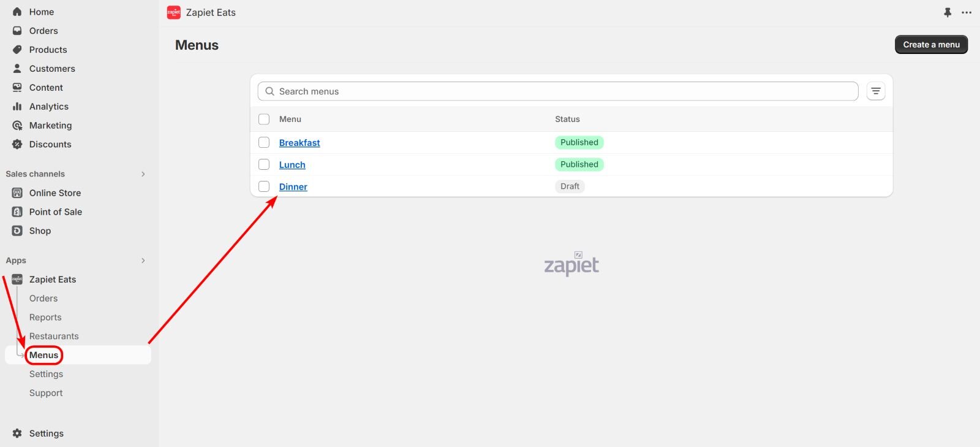Viewport: 980px width, 447px height.
Task: Click the Analytics bar chart icon
Action: 17,107
